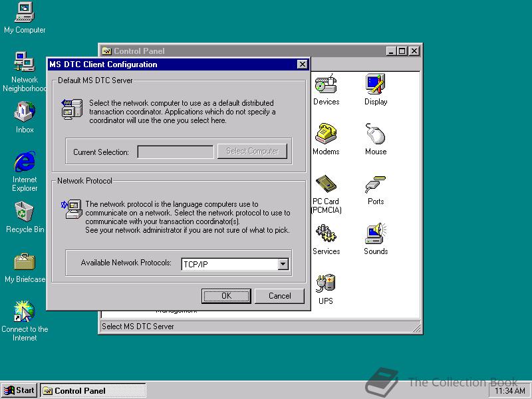The image size is (532, 399).
Task: Select the My Briefcase desktop icon
Action: [25, 268]
